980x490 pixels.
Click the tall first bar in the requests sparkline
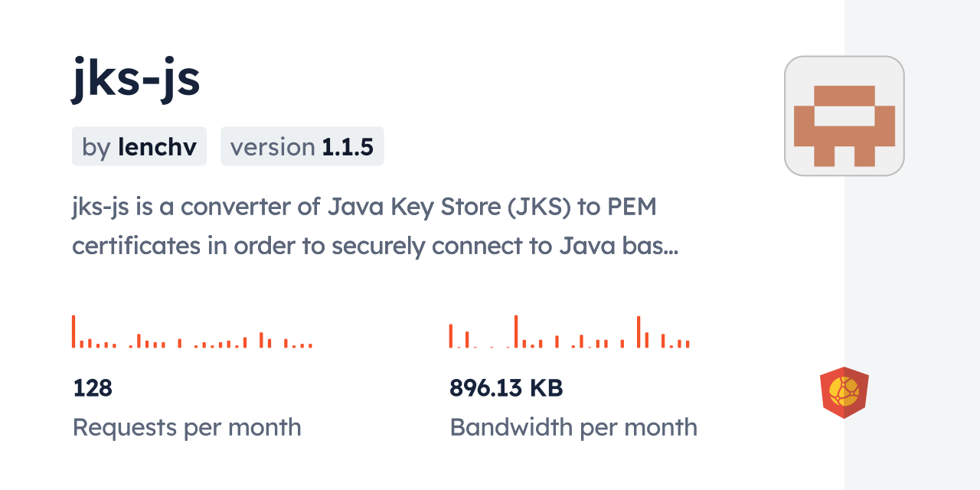[x=73, y=332]
